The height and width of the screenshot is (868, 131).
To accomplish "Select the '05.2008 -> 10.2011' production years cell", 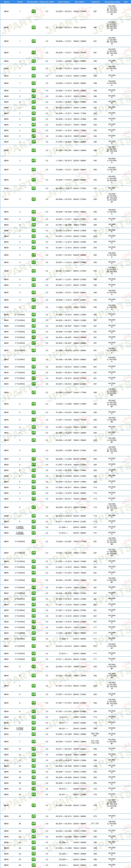I will [x=64, y=293].
